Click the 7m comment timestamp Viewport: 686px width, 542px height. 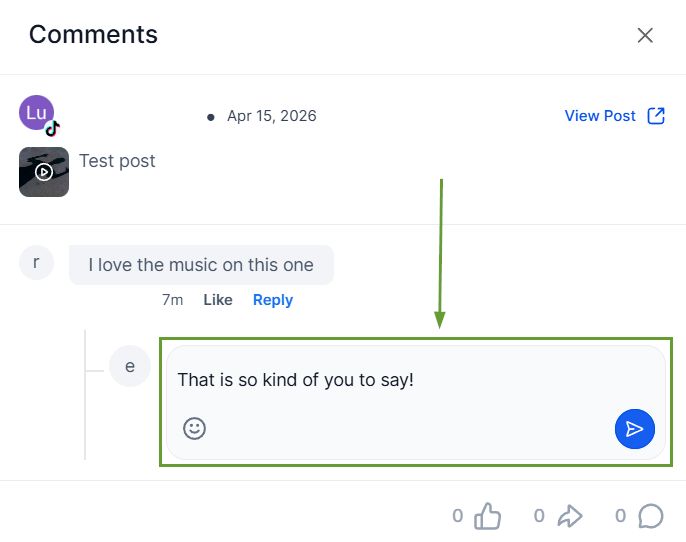[172, 300]
